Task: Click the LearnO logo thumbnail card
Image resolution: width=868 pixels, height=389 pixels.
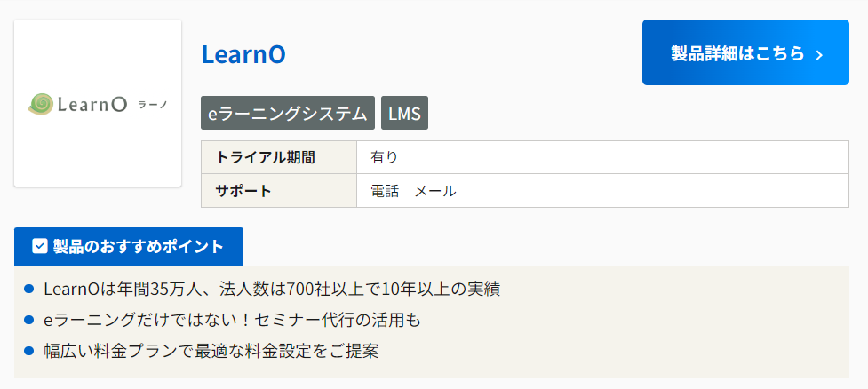Action: [98, 103]
